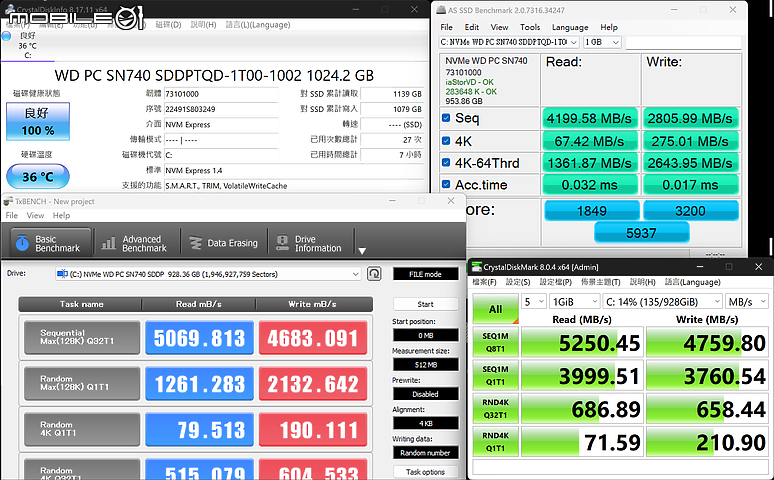Run the SEQ1M Q8T1 test
Screen dimensions: 774x480
coord(495,342)
